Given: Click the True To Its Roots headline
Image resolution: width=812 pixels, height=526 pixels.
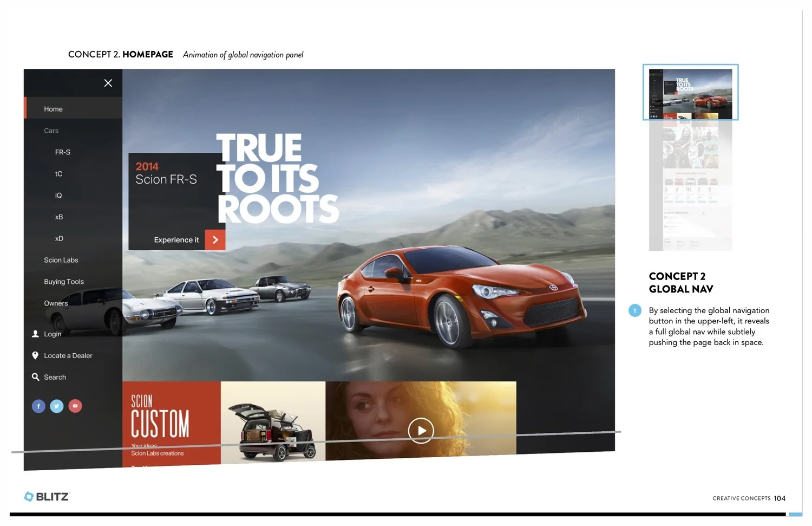Looking at the screenshot, I should pyautogui.click(x=277, y=179).
